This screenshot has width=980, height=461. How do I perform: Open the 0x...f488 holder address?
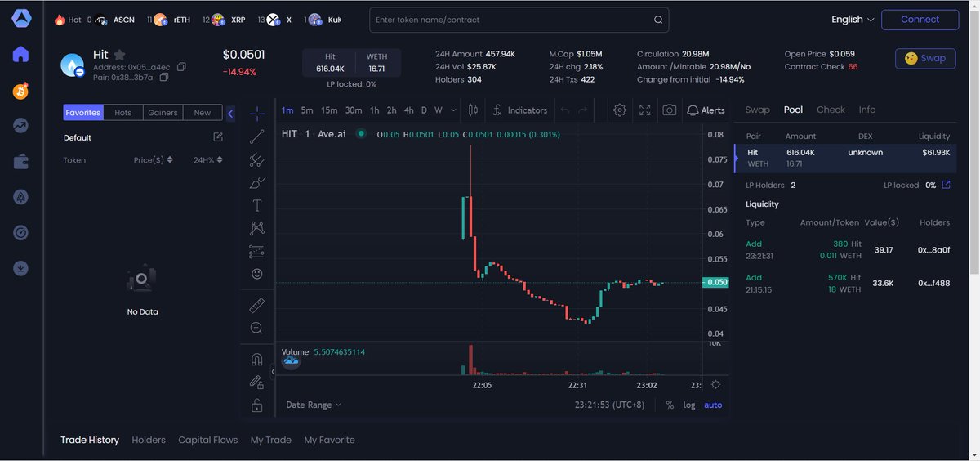click(933, 284)
